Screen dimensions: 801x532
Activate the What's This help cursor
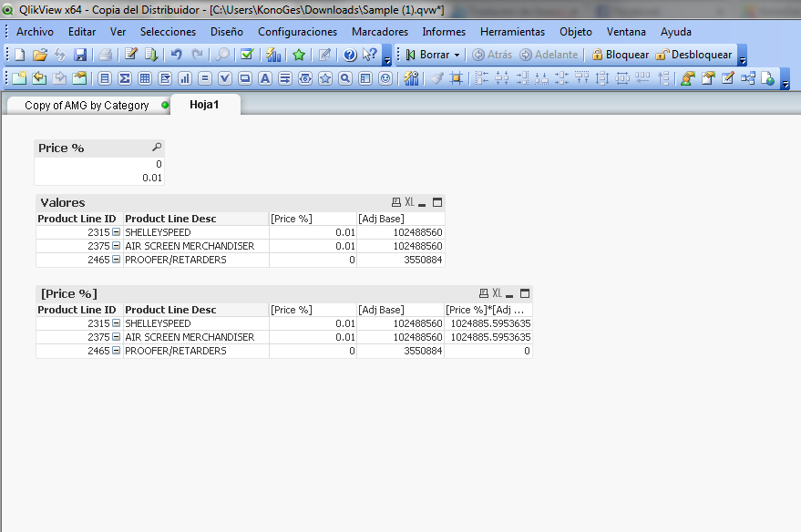click(369, 55)
